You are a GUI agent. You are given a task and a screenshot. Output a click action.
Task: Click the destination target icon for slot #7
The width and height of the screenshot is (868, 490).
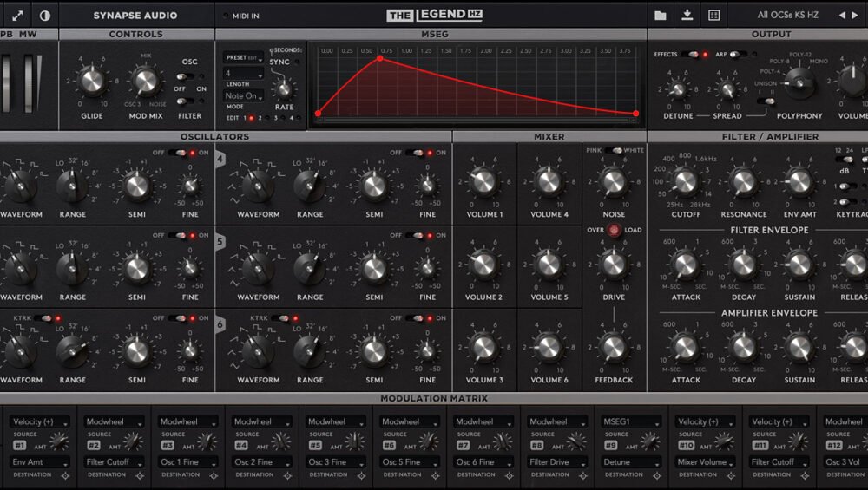coord(510,475)
